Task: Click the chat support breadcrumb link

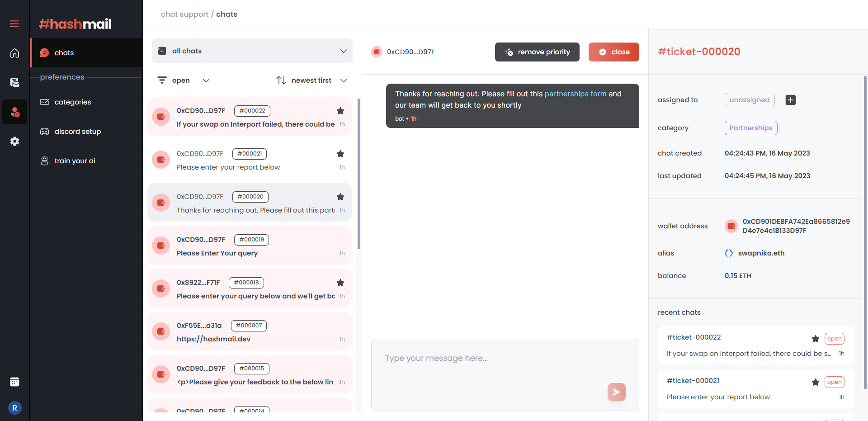Action: 184,14
